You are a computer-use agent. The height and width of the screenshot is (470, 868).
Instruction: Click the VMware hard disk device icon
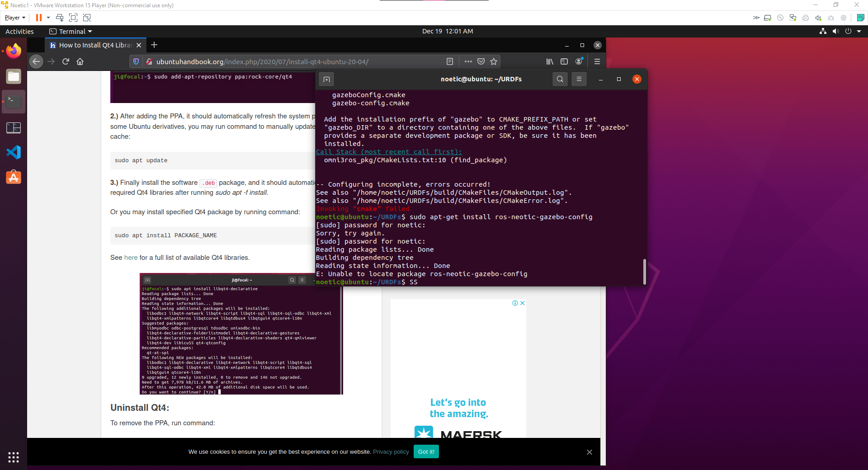(768, 18)
